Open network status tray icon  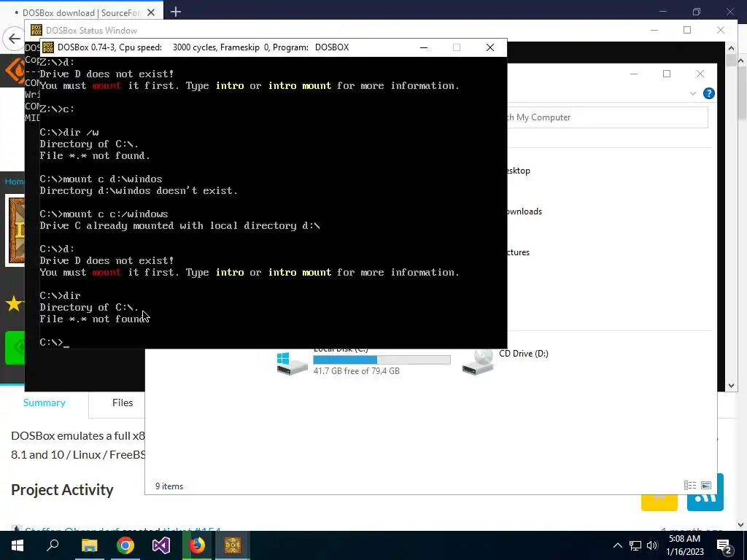coord(635,545)
